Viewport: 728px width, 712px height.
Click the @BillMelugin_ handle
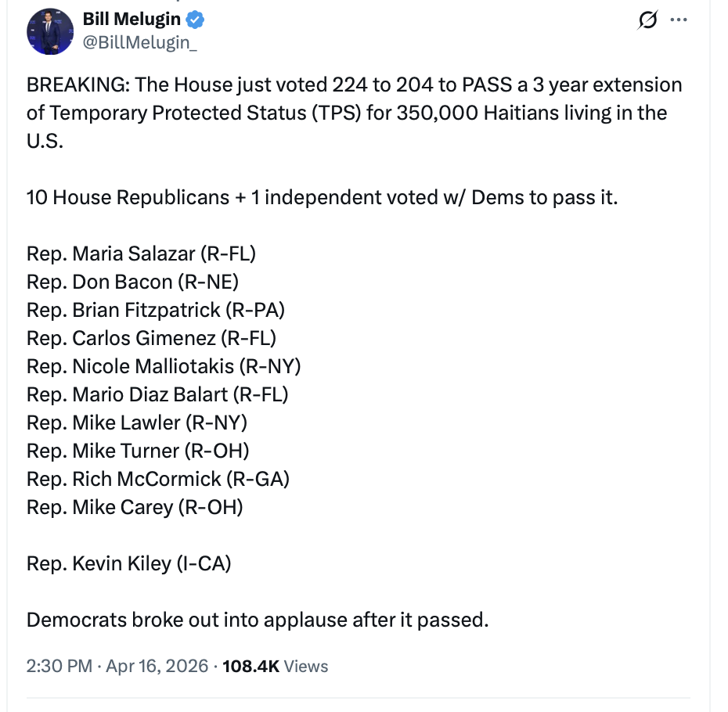(x=139, y=42)
